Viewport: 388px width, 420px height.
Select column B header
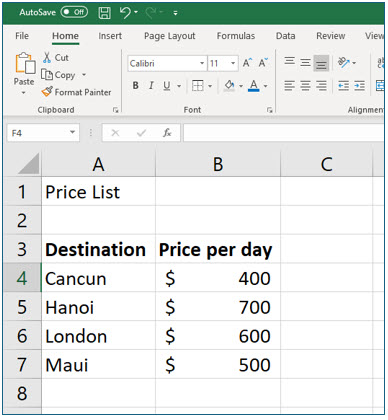[x=218, y=164]
